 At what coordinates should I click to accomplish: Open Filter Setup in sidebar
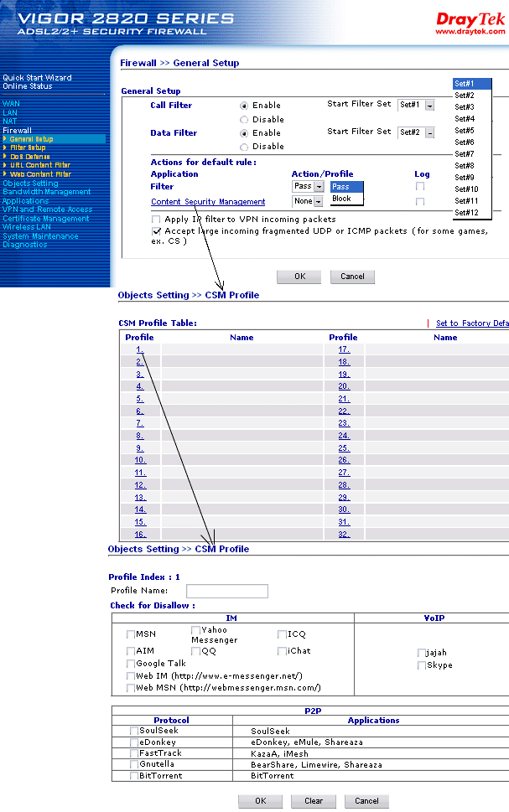tap(28, 147)
